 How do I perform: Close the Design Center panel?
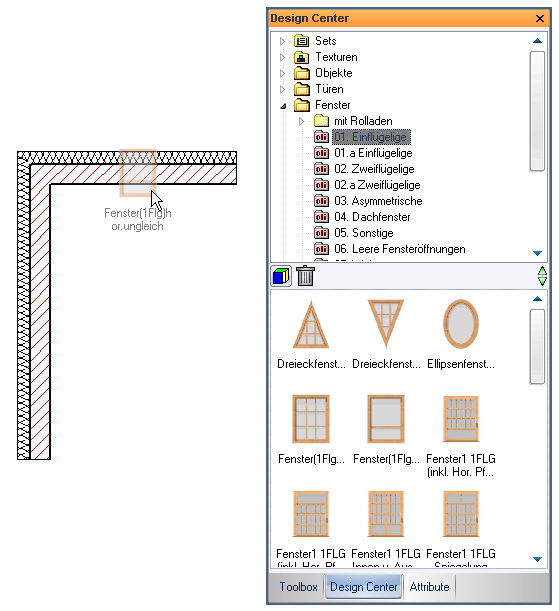[x=540, y=18]
